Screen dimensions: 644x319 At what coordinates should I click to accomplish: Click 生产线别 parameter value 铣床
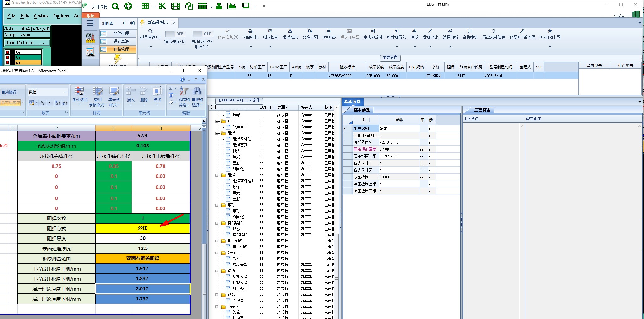tap(399, 128)
